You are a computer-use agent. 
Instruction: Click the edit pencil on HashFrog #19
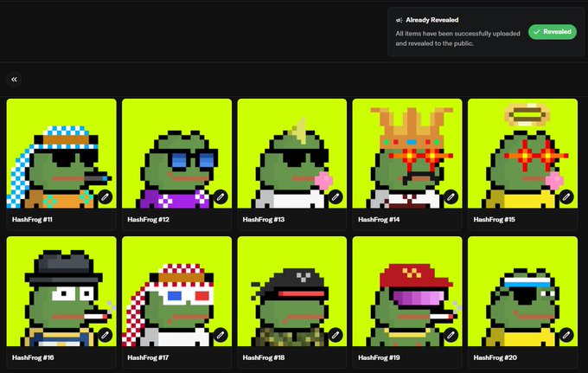point(451,335)
